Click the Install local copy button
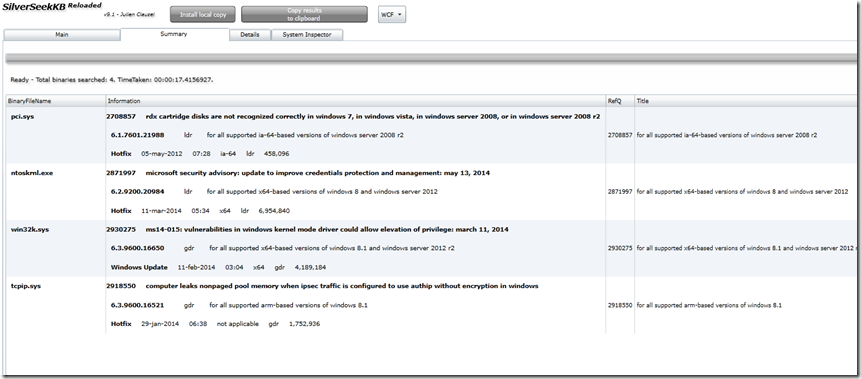Viewport: 861px width, 379px height. [x=203, y=15]
